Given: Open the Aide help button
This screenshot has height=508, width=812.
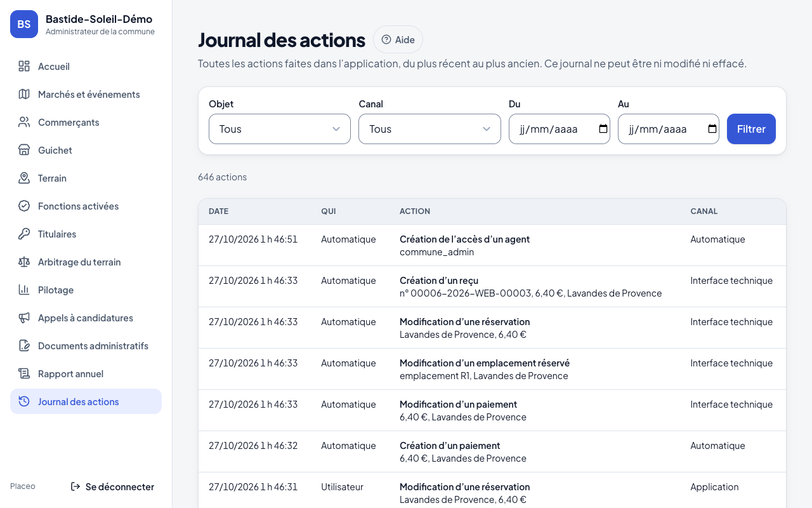Looking at the screenshot, I should point(398,39).
